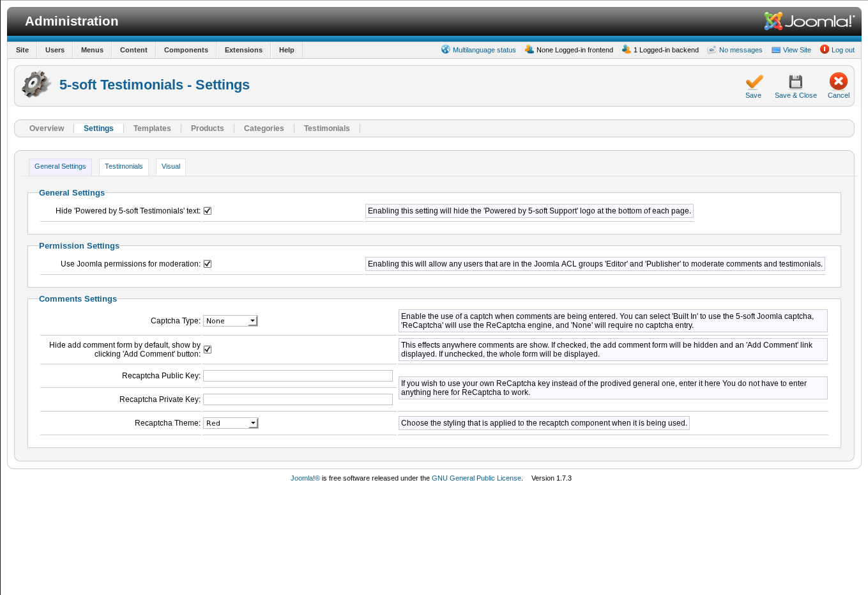Click the Multilanguage status globe icon
The image size is (868, 595).
click(446, 49)
